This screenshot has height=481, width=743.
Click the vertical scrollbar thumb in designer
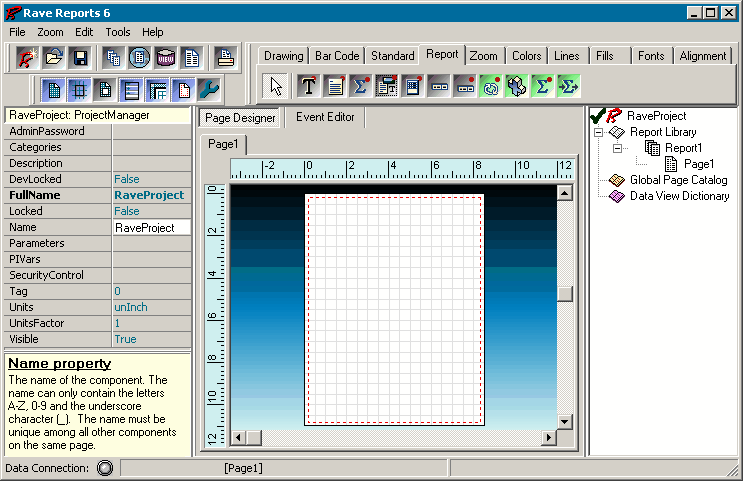pos(564,294)
